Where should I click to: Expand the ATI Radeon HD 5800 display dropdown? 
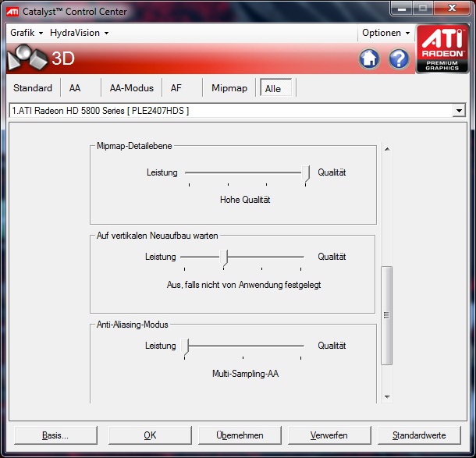click(x=459, y=111)
